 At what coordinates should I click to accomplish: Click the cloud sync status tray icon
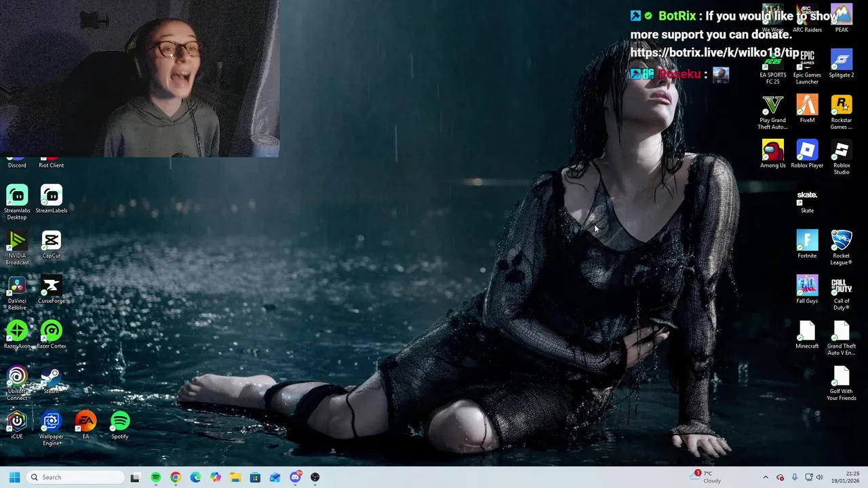point(780,477)
